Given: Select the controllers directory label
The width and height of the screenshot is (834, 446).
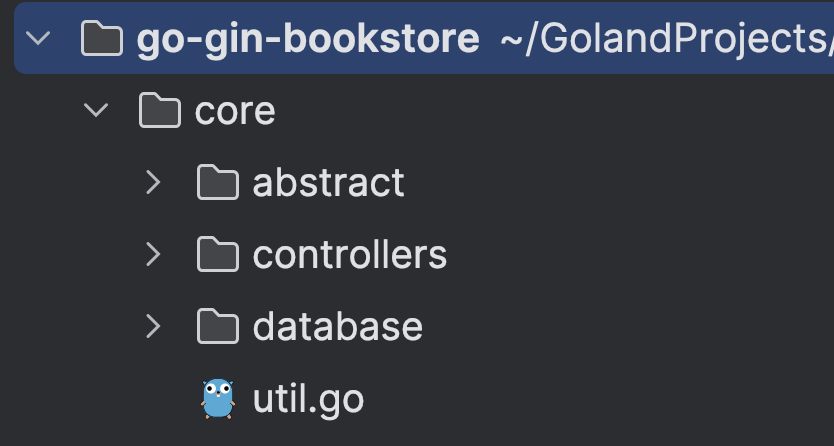Looking at the screenshot, I should click(x=349, y=255).
